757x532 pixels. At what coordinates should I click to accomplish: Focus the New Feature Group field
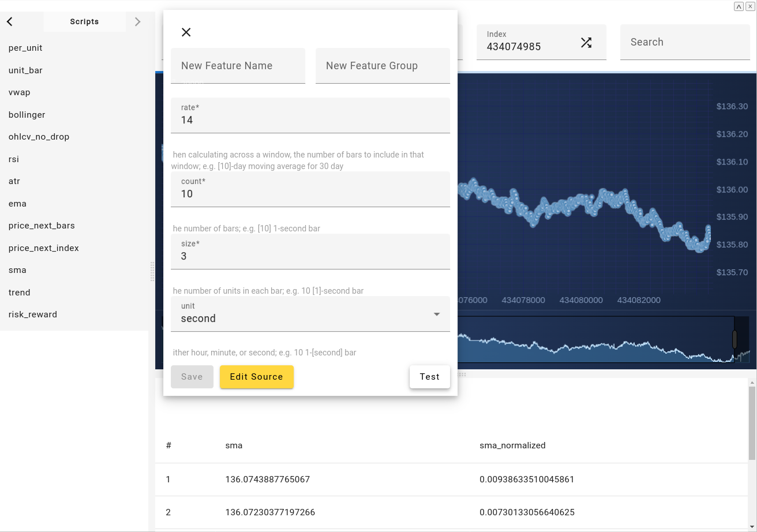click(x=383, y=66)
